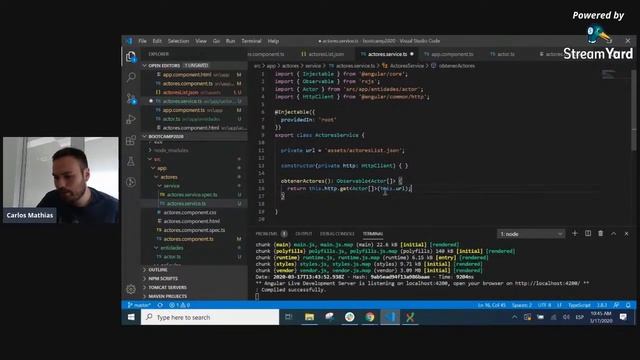Open the Windows action center notifications icon
This screenshot has height=360, width=640.
(623, 317)
